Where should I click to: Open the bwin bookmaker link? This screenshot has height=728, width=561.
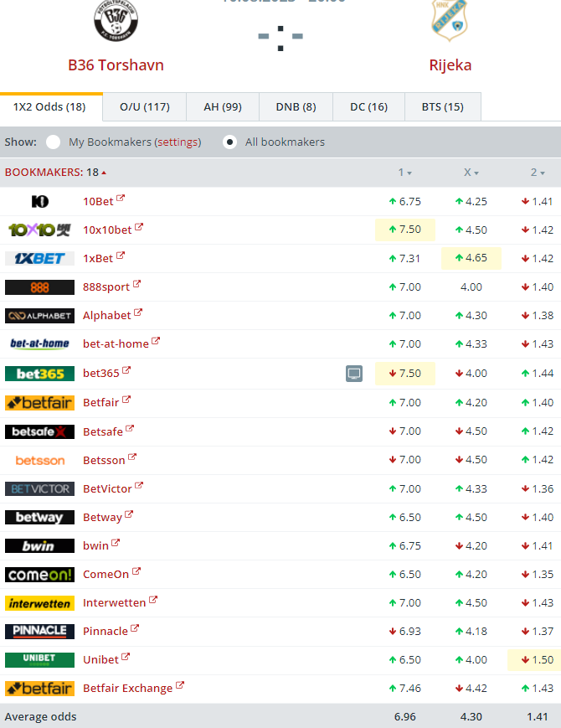95,545
